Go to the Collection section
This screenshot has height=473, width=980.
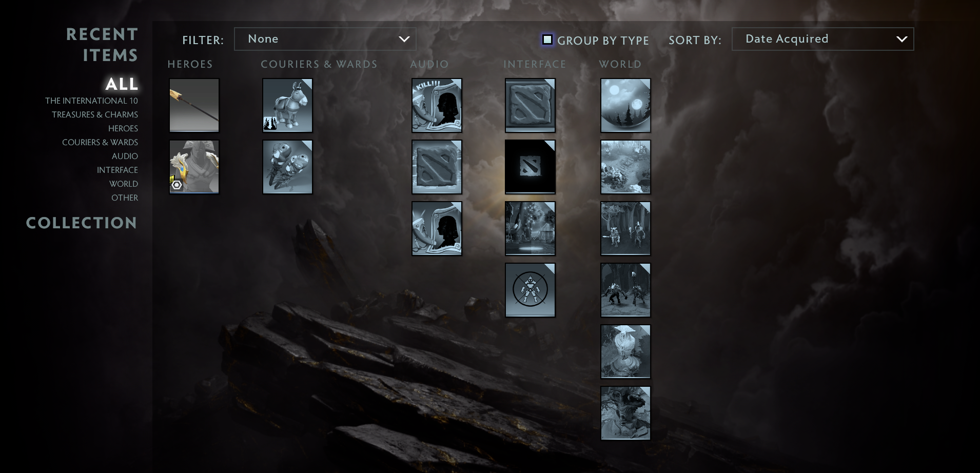pos(82,223)
